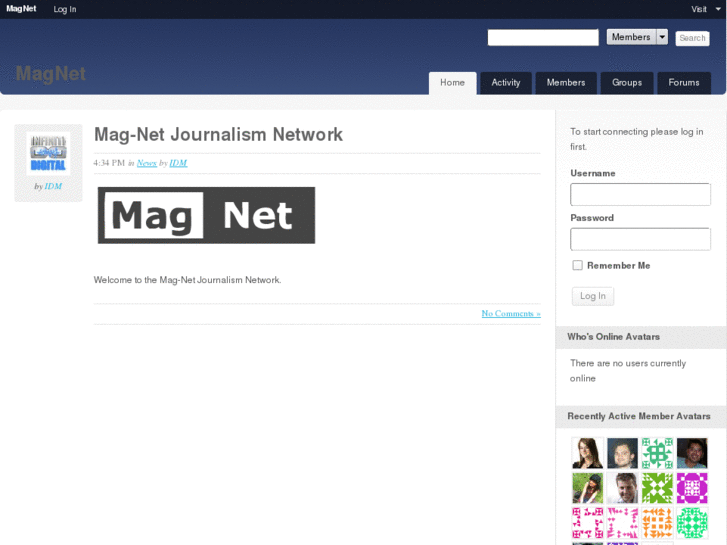Open lime-green star-pattern identicon avatar
727x545 pixels.
657,488
